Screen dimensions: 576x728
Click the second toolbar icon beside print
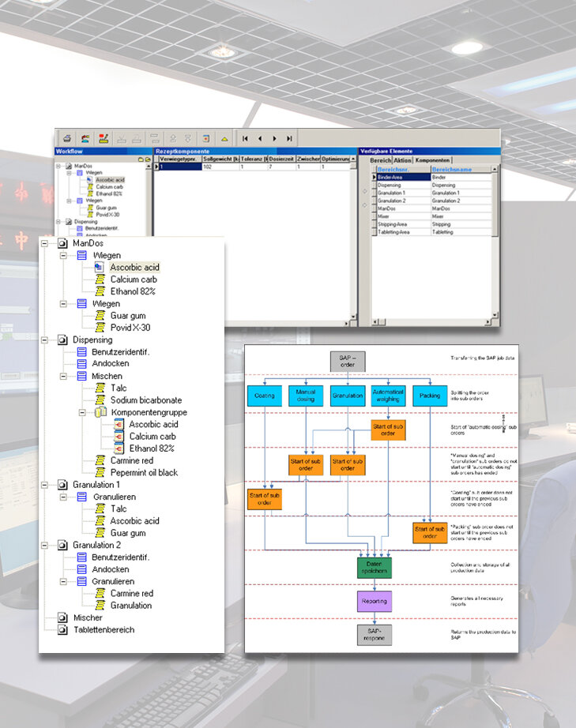point(85,138)
